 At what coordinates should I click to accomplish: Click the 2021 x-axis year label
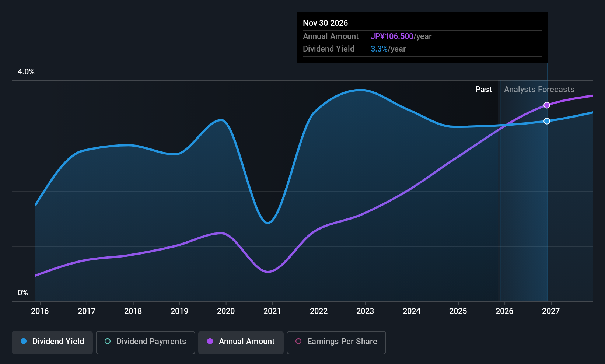pyautogui.click(x=272, y=311)
